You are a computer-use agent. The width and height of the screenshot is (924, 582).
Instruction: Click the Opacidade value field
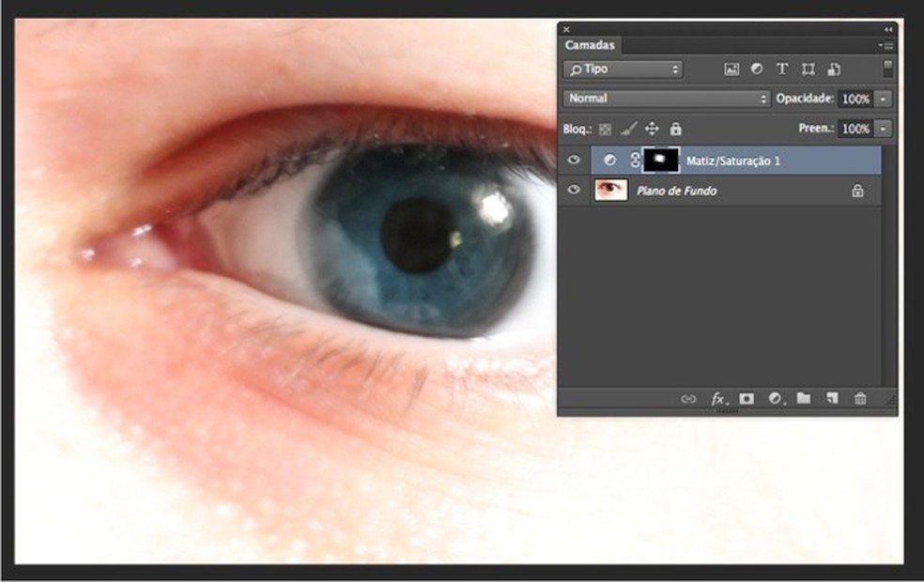pyautogui.click(x=856, y=99)
